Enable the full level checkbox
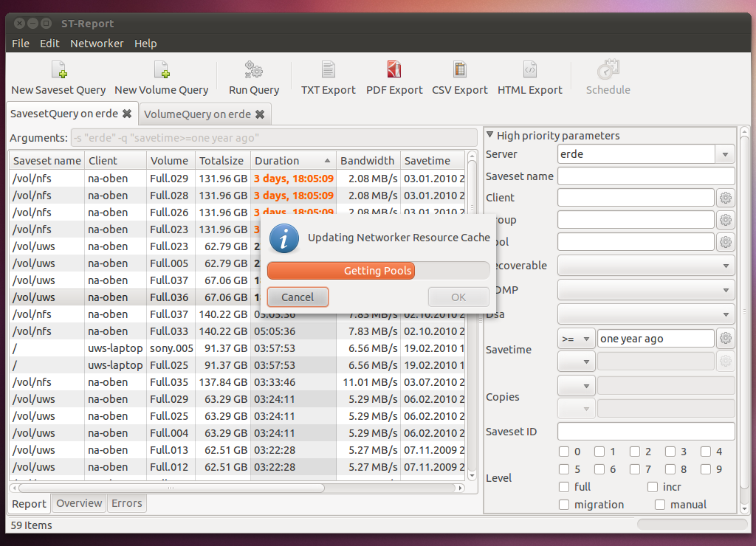Image resolution: width=756 pixels, height=546 pixels. (564, 487)
